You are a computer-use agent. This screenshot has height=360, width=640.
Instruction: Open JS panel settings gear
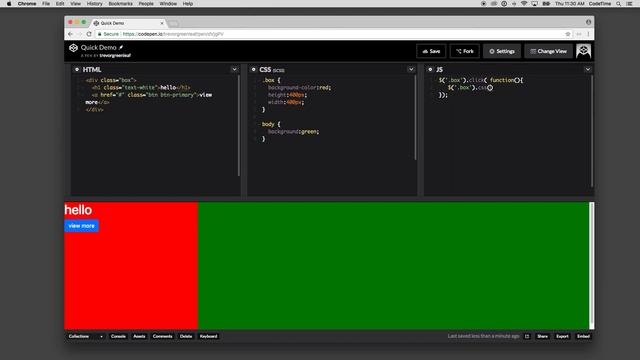pyautogui.click(x=430, y=69)
